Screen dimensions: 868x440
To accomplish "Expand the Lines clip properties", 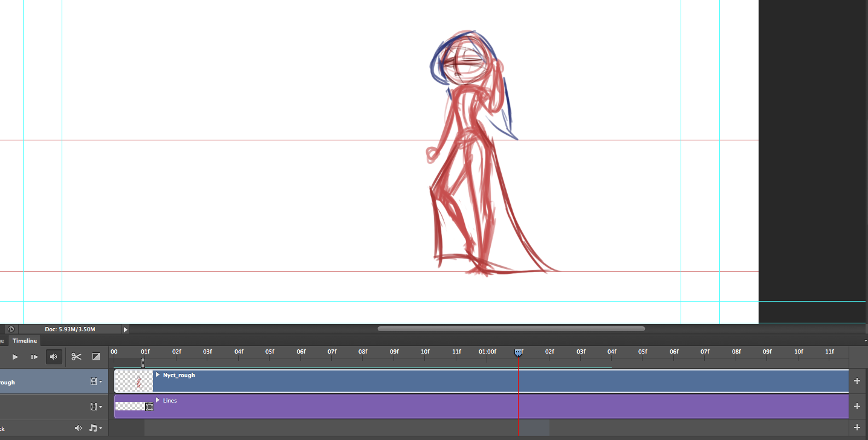I will pyautogui.click(x=158, y=400).
